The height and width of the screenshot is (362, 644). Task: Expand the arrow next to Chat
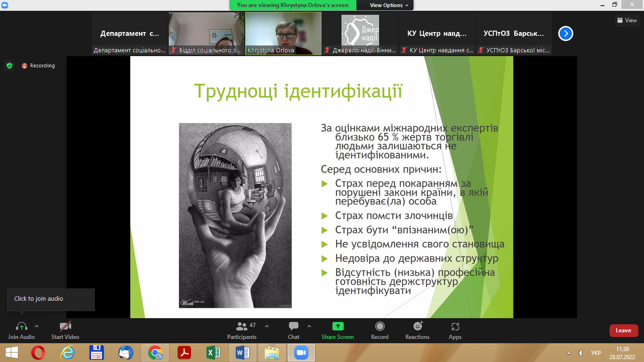tap(309, 326)
